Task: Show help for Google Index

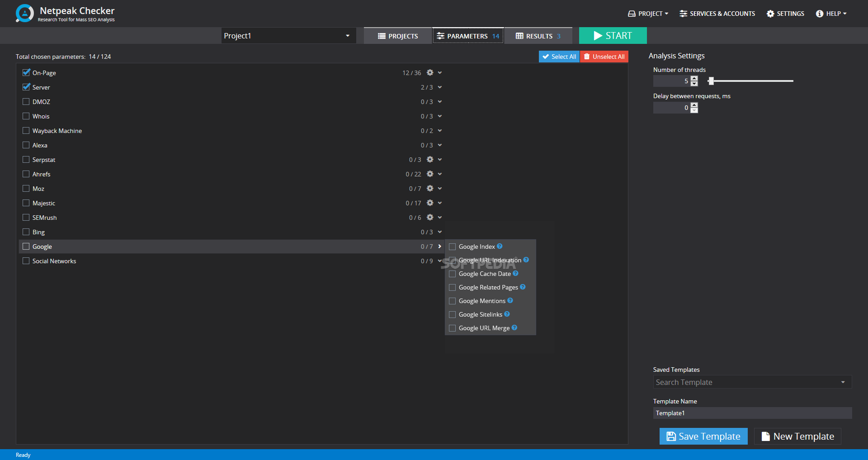Action: 500,246
